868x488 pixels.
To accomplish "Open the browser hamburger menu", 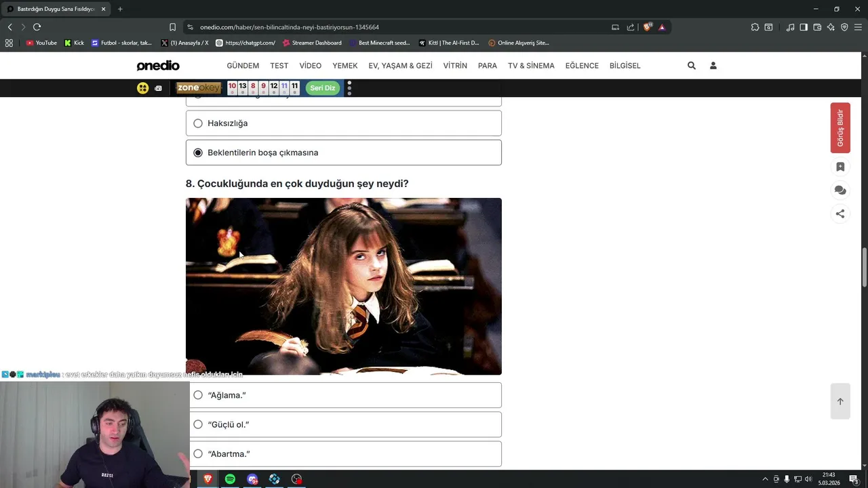I will (858, 27).
